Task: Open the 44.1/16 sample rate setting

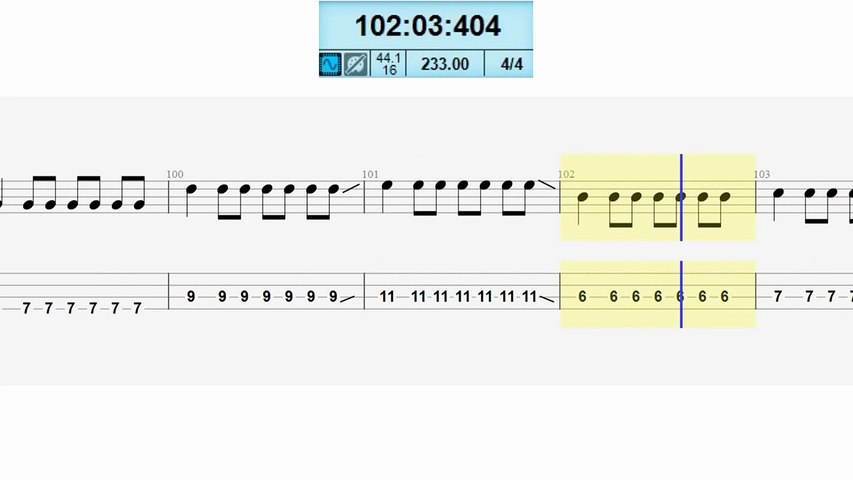Action: click(388, 64)
